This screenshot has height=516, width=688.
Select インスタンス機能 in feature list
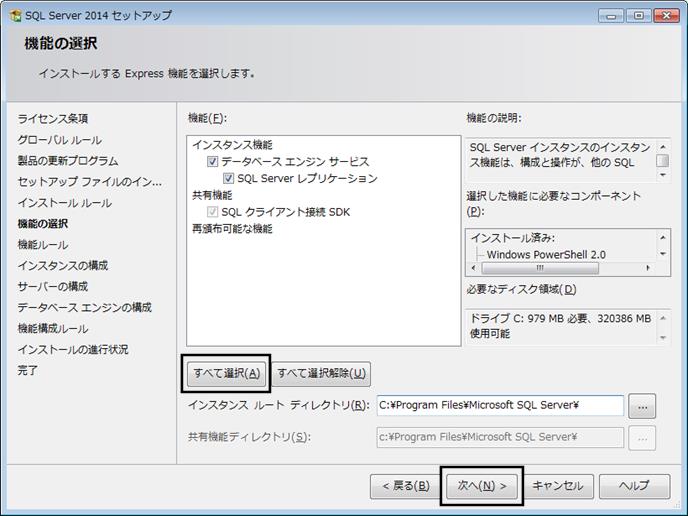pos(232,145)
